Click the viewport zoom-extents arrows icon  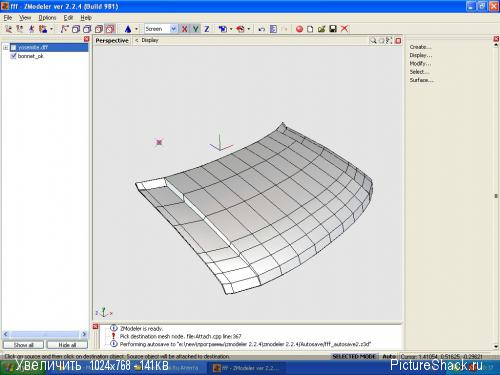click(389, 41)
